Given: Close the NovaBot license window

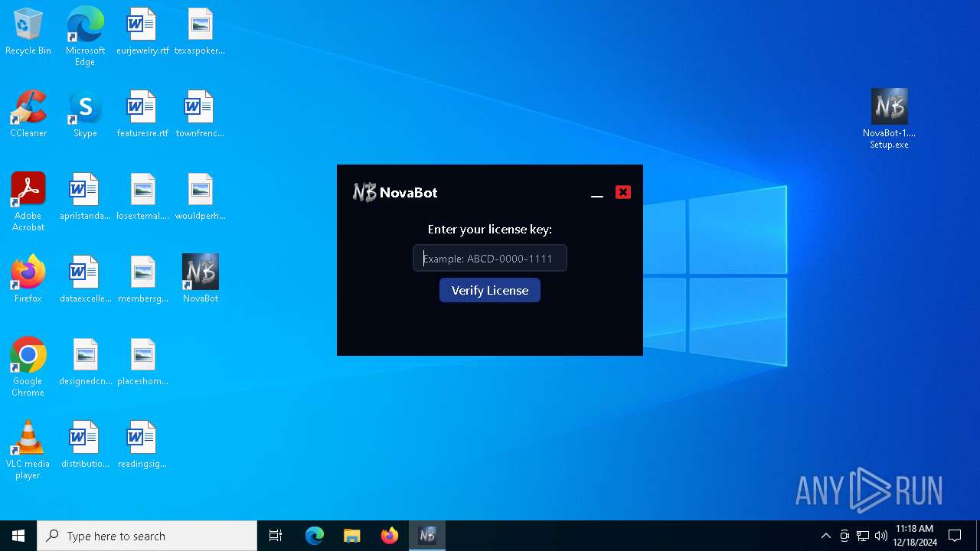Looking at the screenshot, I should click(623, 192).
